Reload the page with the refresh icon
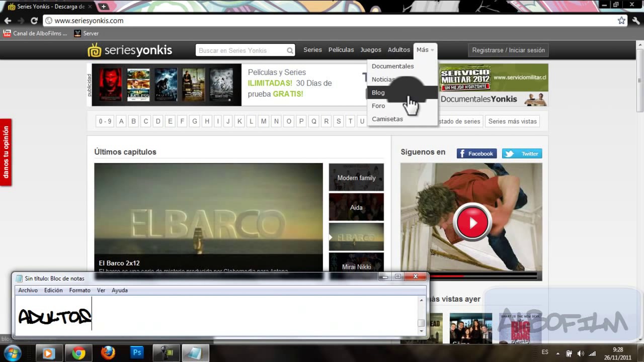Image resolution: width=644 pixels, height=362 pixels. (34, 21)
